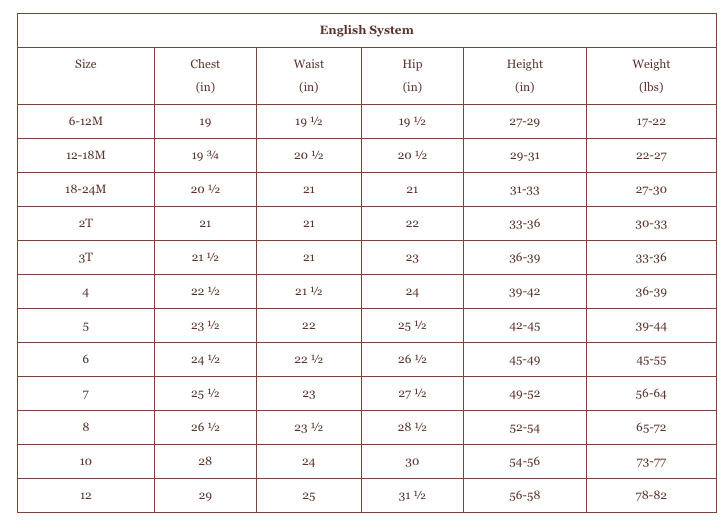Click the 12-18M size cell

(86, 155)
